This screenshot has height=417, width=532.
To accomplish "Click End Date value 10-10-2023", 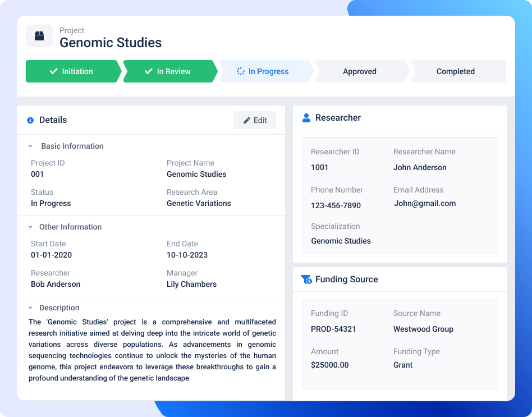I will [187, 255].
